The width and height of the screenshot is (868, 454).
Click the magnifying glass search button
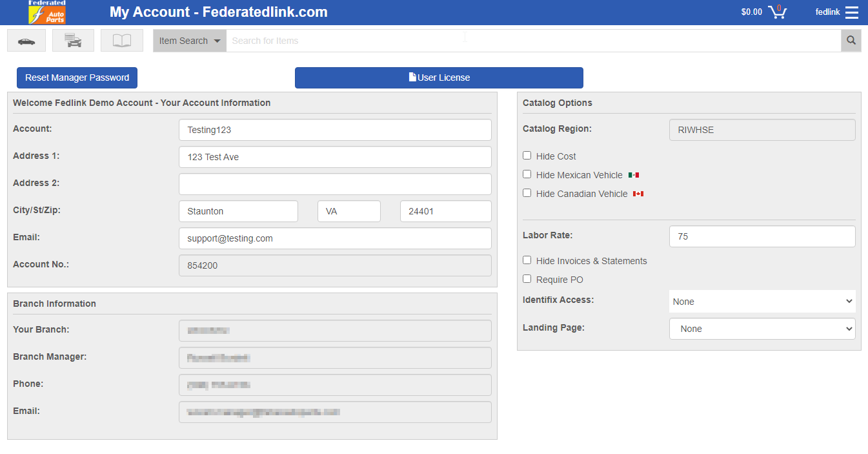pos(851,41)
